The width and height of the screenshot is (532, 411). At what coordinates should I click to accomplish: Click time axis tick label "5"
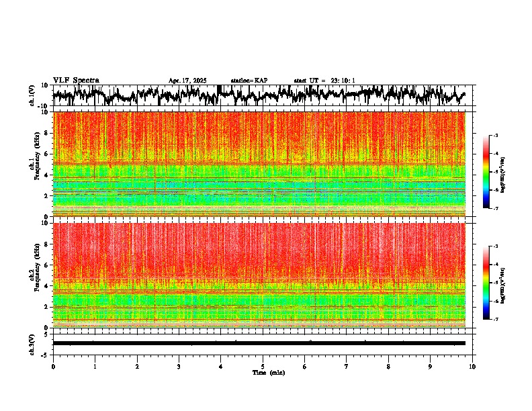point(263,367)
